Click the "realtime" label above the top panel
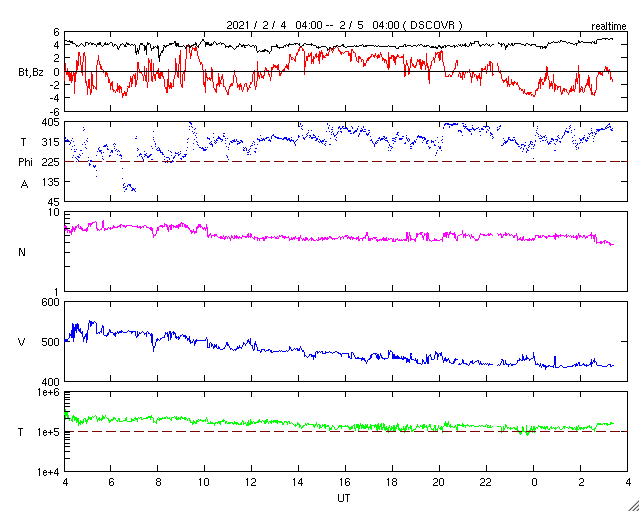The width and height of the screenshot is (640, 512). (x=609, y=27)
